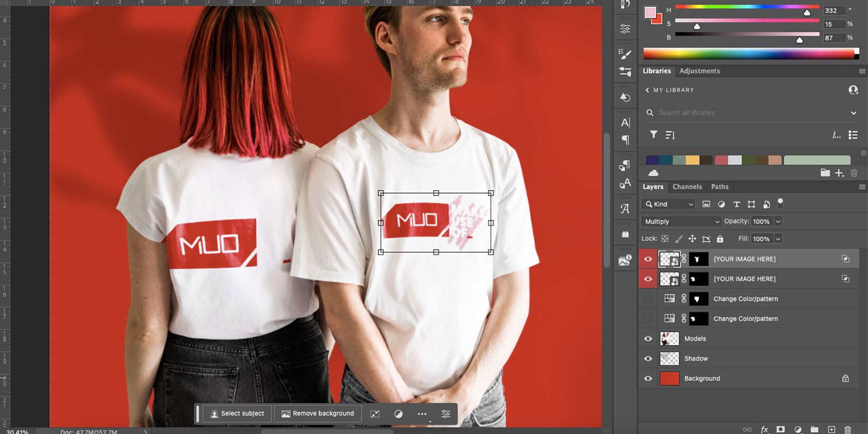Open the adjustment layer icon in contextual bar
This screenshot has height=434, width=868.
398,414
